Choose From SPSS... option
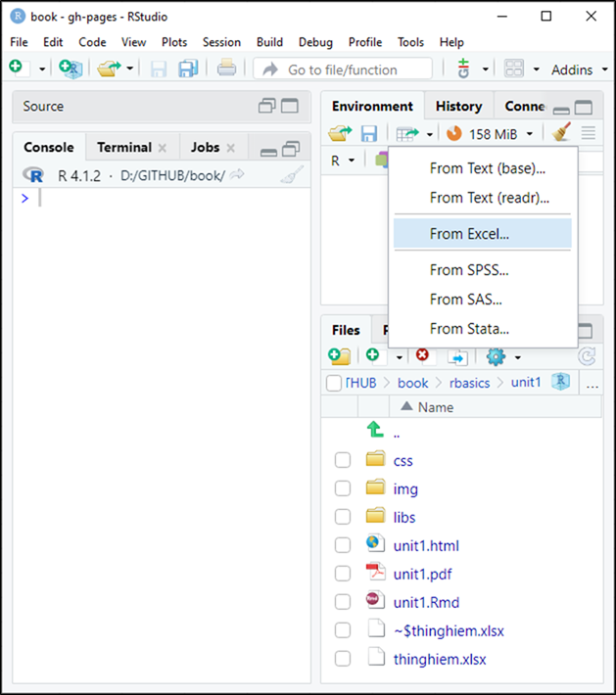The height and width of the screenshot is (695, 616). coord(483,269)
